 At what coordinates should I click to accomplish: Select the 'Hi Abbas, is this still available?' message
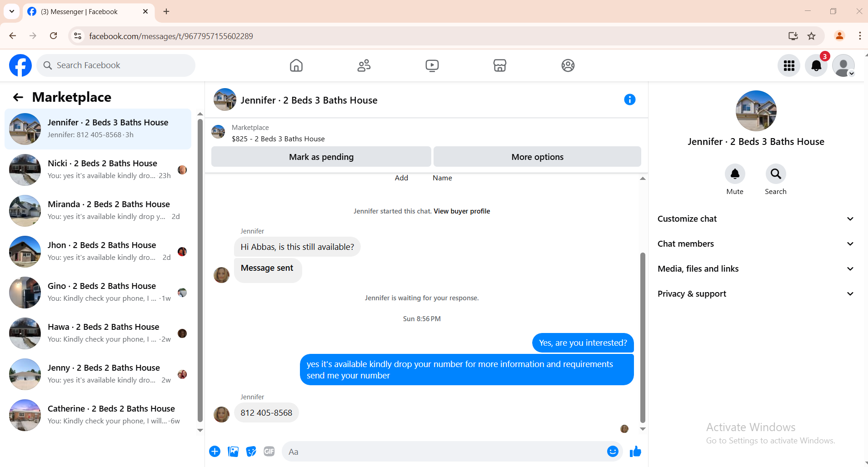click(x=297, y=247)
